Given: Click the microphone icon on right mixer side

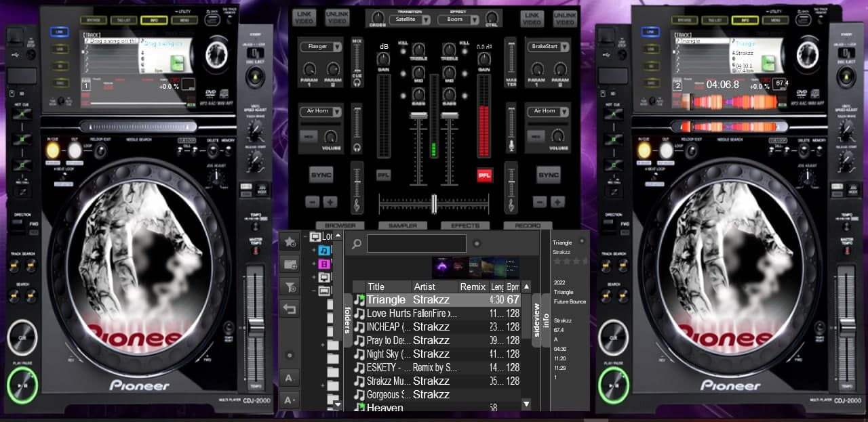Looking at the screenshot, I should pos(511,146).
